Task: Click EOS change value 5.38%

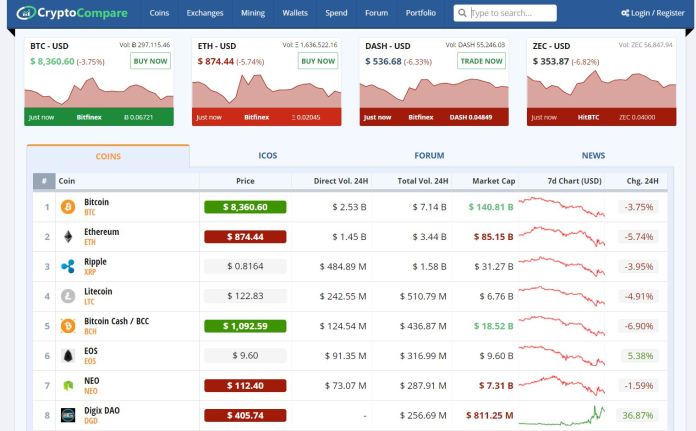Action: 640,356
